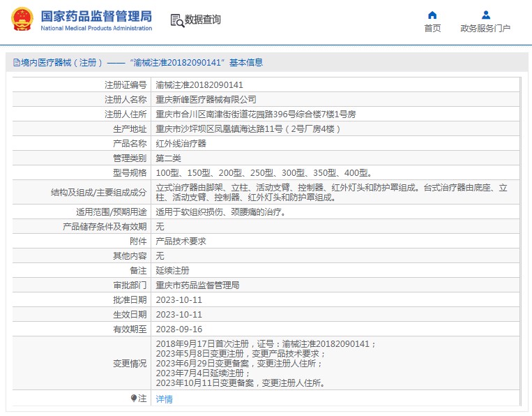Click the 变更情况 label
The width and height of the screenshot is (532, 416).
coord(130,364)
